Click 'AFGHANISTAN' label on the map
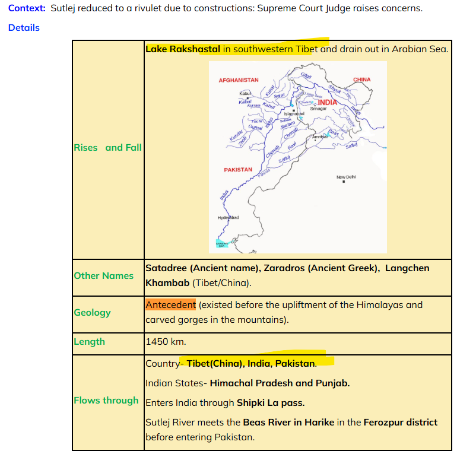 (239, 80)
